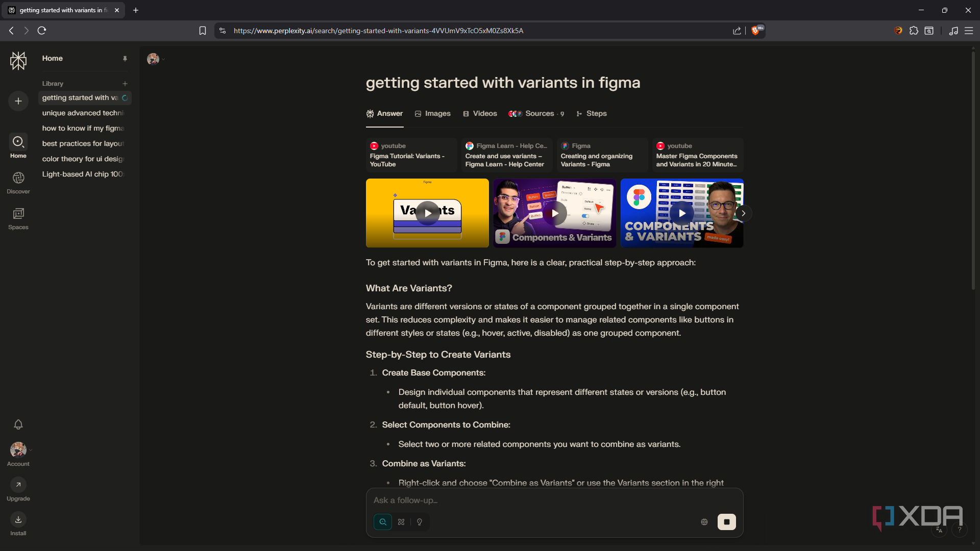Screen dimensions: 980x551
Task: Show next video thumbnails with arrow
Action: 744,213
